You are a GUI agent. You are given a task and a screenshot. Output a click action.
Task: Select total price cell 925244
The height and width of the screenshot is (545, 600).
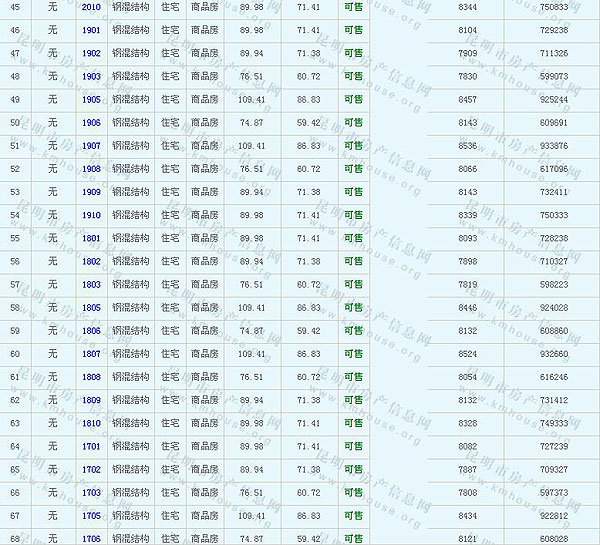coord(553,100)
